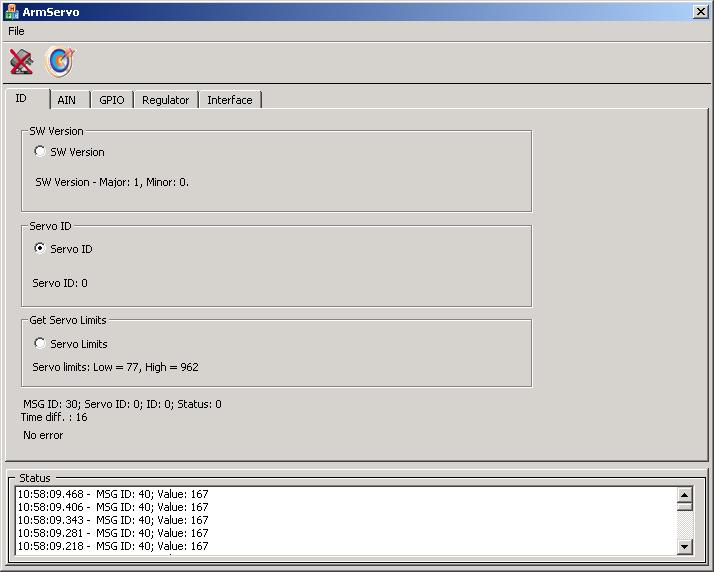Click the 'Status' group box label

click(x=35, y=478)
